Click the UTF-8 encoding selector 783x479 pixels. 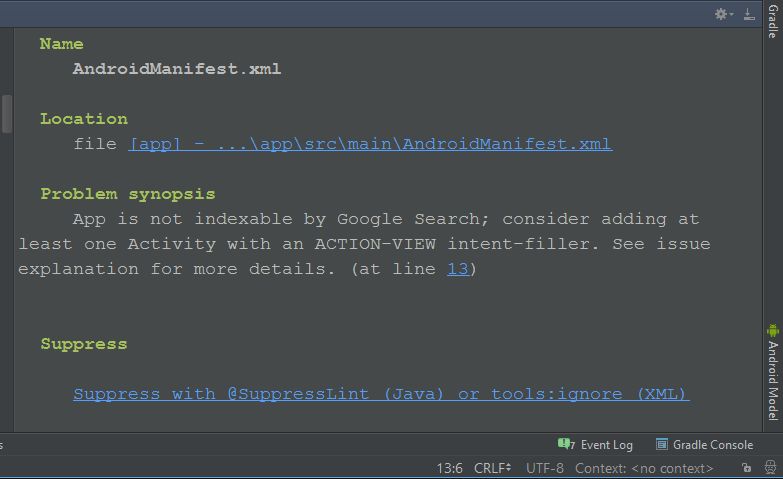(544, 468)
